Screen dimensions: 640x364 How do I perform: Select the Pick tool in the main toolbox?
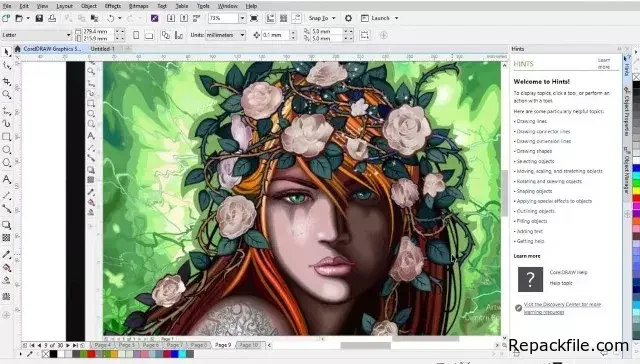[7, 52]
